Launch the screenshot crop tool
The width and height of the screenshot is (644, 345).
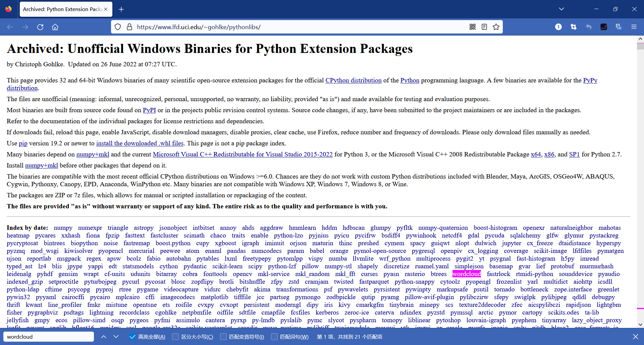tap(574, 27)
